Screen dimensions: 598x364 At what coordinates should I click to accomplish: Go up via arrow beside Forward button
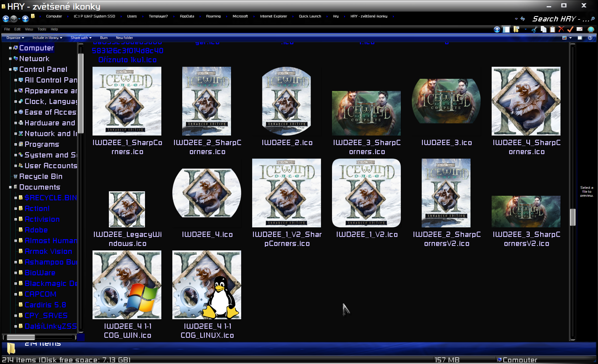(25, 19)
